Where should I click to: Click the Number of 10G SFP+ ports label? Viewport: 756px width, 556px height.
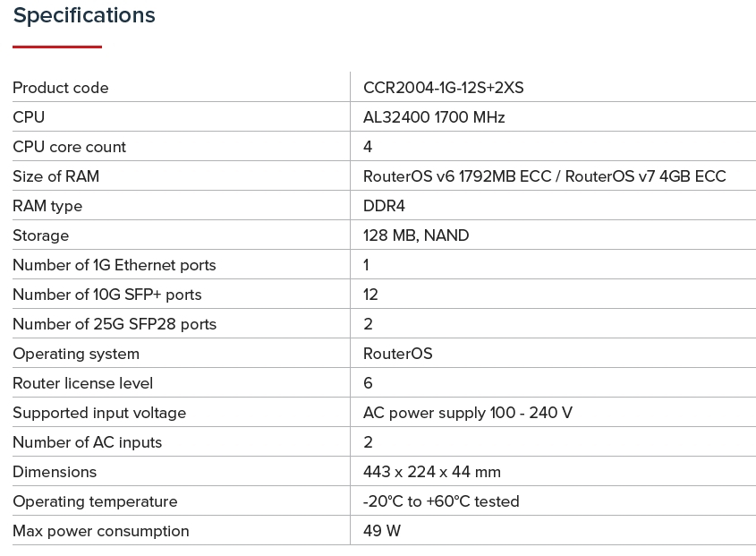(106, 295)
